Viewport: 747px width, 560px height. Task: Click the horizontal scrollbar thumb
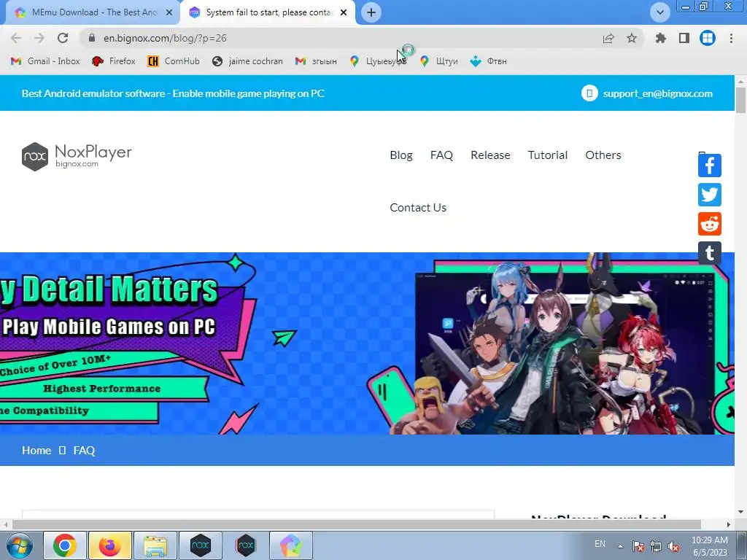coord(356,524)
